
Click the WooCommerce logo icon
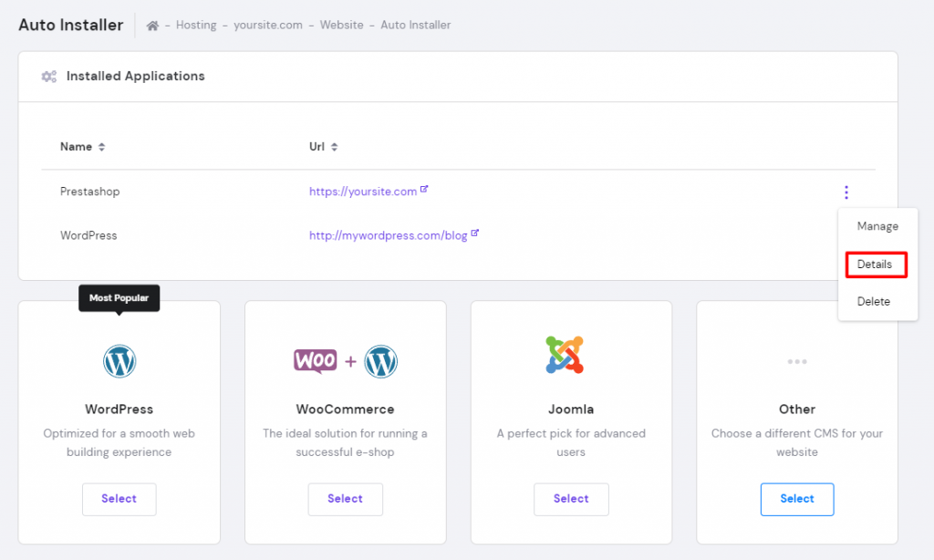pos(345,361)
